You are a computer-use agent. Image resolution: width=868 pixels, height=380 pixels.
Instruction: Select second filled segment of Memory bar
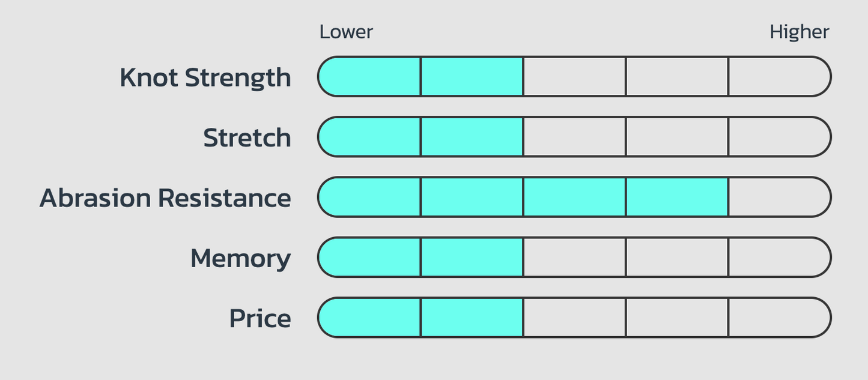click(472, 258)
